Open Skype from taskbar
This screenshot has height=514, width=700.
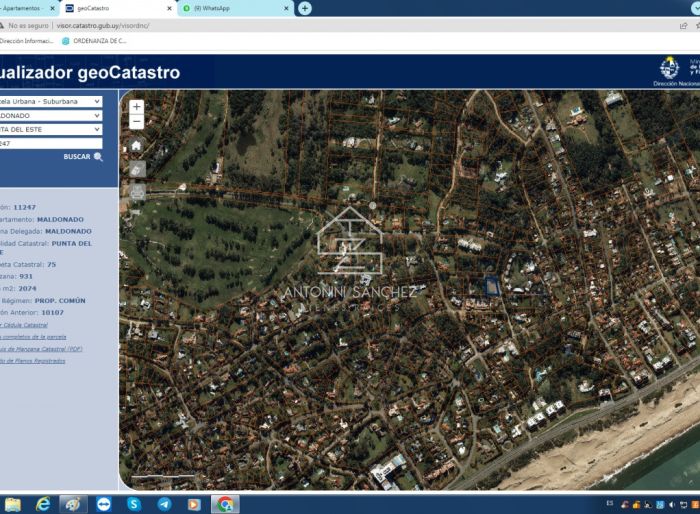pyautogui.click(x=134, y=504)
